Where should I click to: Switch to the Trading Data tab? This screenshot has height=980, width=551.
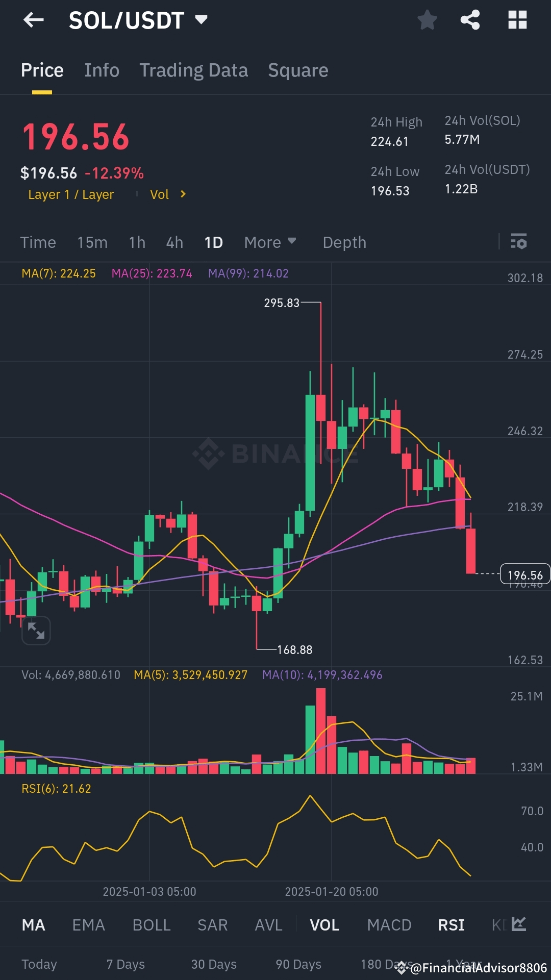(193, 70)
